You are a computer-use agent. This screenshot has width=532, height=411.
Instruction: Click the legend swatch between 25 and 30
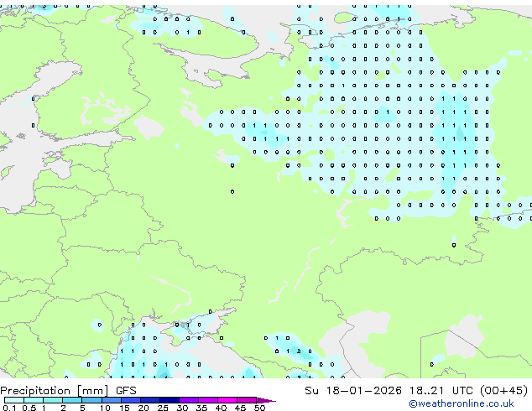[170, 400]
